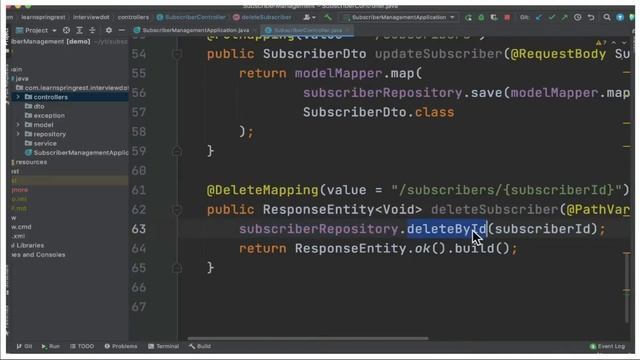Click the editor vertical scrollbar
This screenshot has height=360, width=640.
627,288
